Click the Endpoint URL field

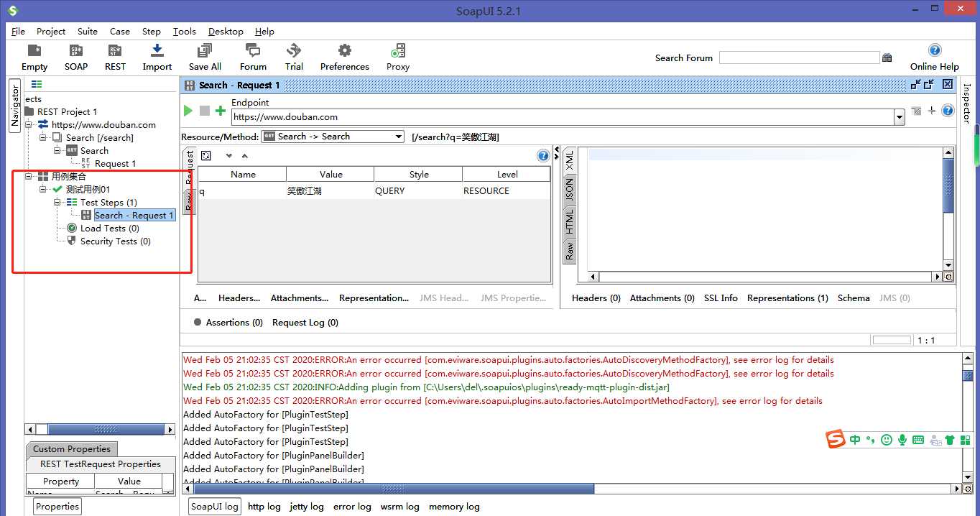[563, 117]
